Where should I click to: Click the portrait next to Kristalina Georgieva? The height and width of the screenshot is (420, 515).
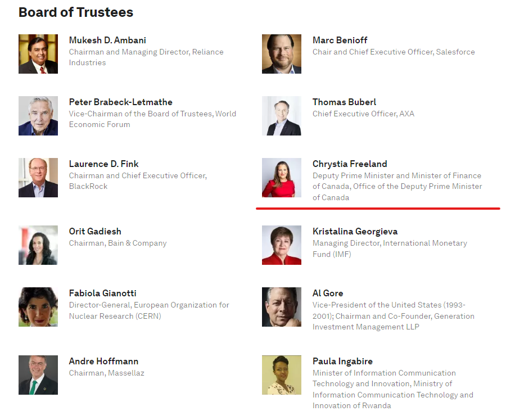(282, 245)
